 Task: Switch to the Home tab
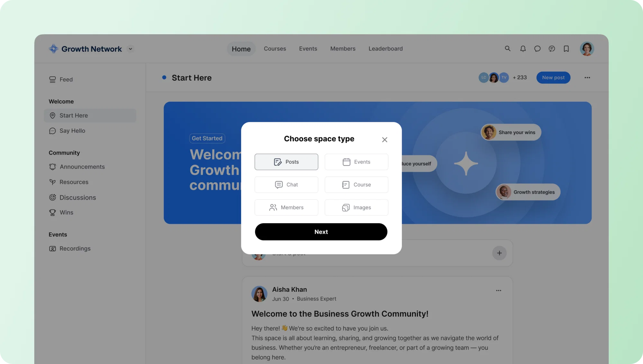241,49
